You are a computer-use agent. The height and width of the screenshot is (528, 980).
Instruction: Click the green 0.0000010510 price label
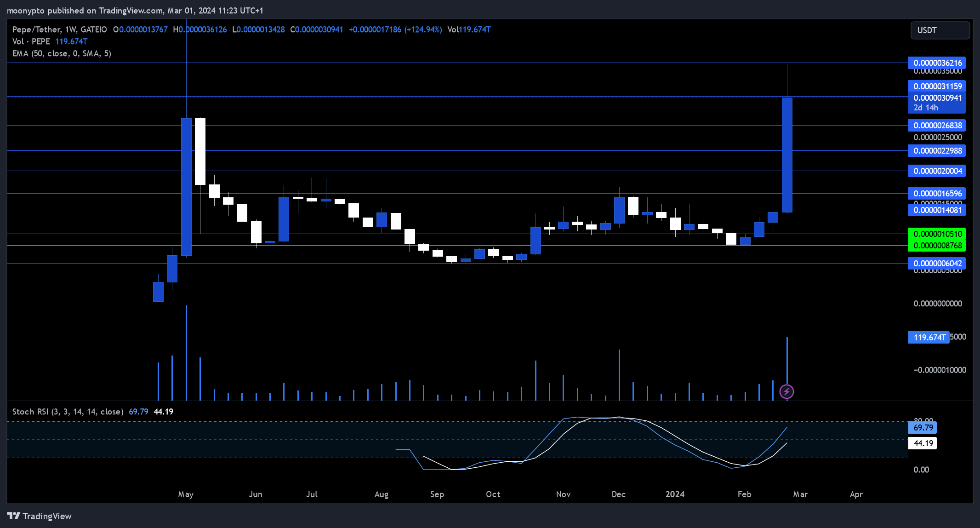tap(937, 234)
